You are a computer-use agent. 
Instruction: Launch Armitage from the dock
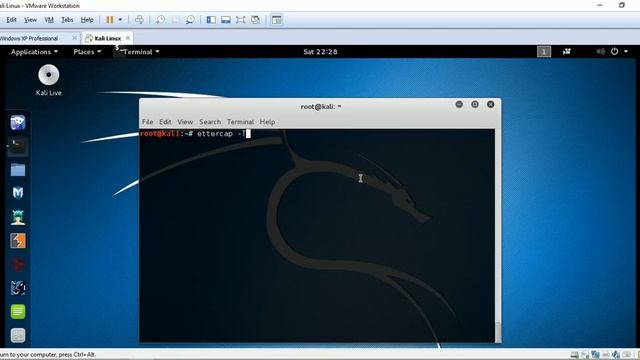click(18, 217)
